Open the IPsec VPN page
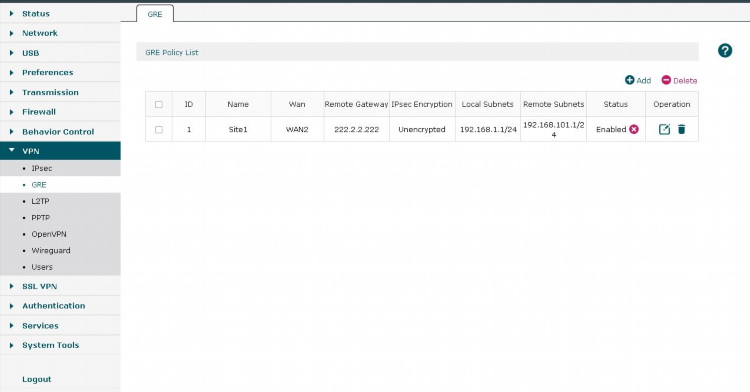Image resolution: width=750 pixels, height=392 pixels. pos(42,168)
